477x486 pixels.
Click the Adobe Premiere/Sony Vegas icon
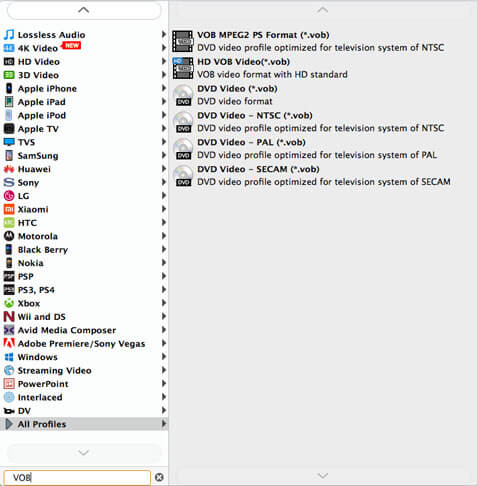pyautogui.click(x=9, y=343)
